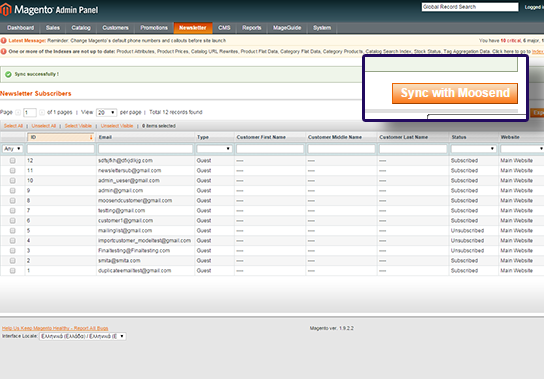Tick checkbox for testing@gmail.com row
Screen dimensions: 544x379
(x=12, y=211)
